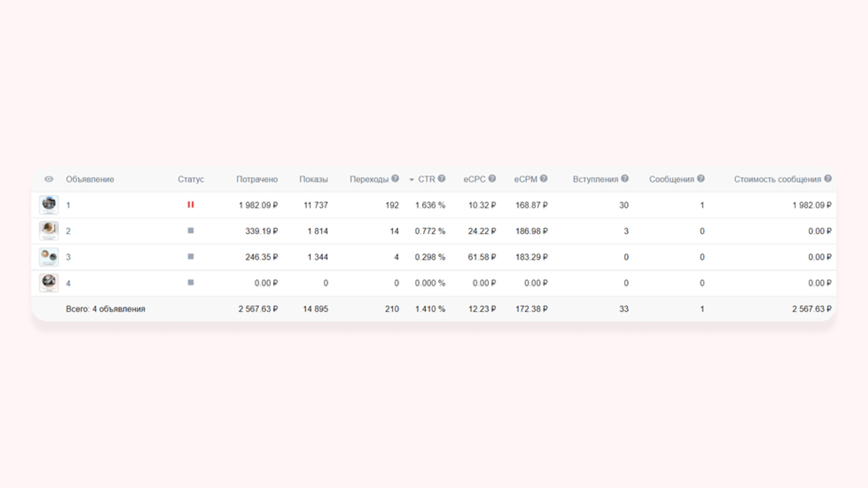This screenshot has width=868, height=488.
Task: Click the help icon next to CTR
Action: tap(442, 178)
